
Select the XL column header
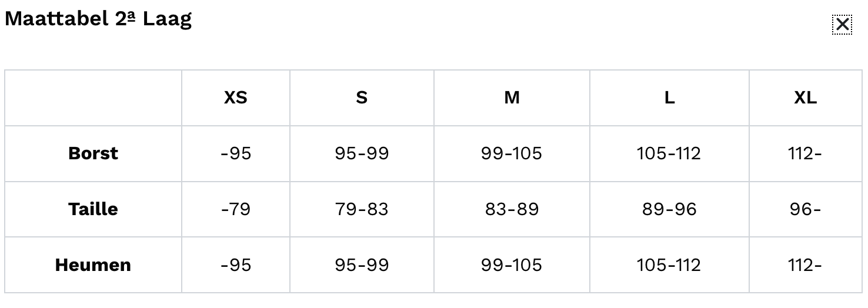click(x=805, y=98)
